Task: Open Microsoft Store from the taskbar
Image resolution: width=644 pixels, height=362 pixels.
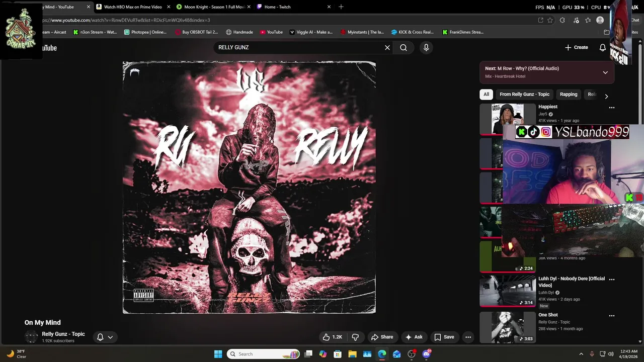Action: [338, 354]
